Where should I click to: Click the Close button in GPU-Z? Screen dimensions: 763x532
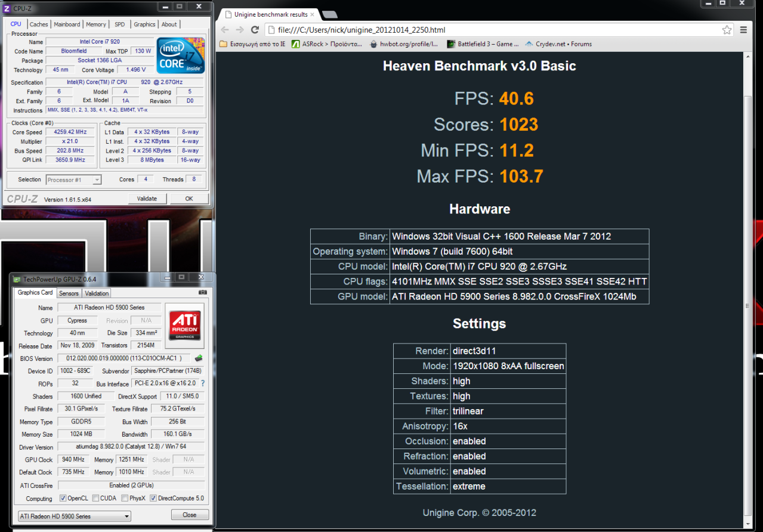coord(190,515)
